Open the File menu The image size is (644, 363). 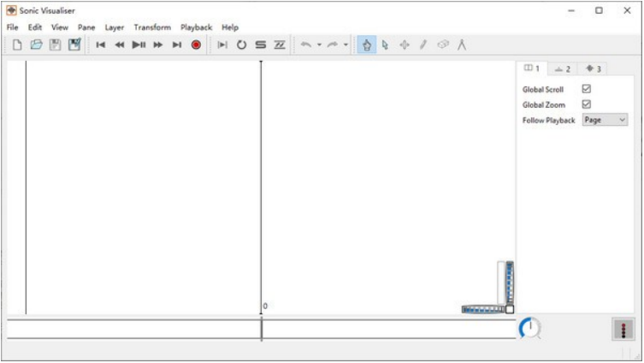pyautogui.click(x=12, y=27)
